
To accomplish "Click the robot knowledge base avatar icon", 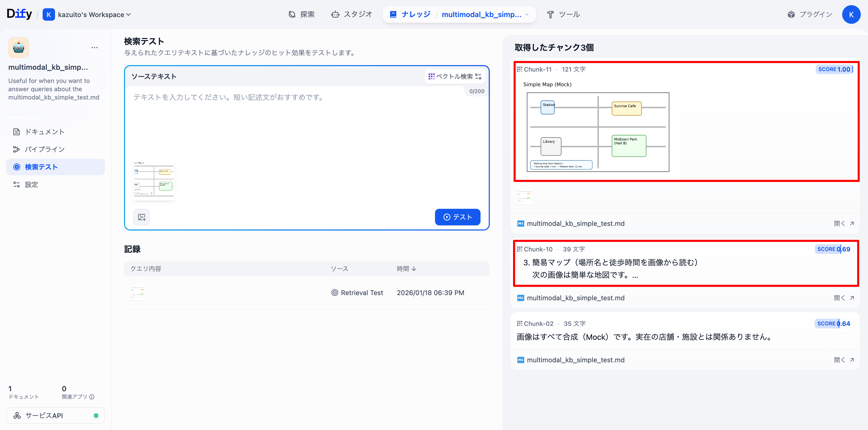I will (x=19, y=48).
